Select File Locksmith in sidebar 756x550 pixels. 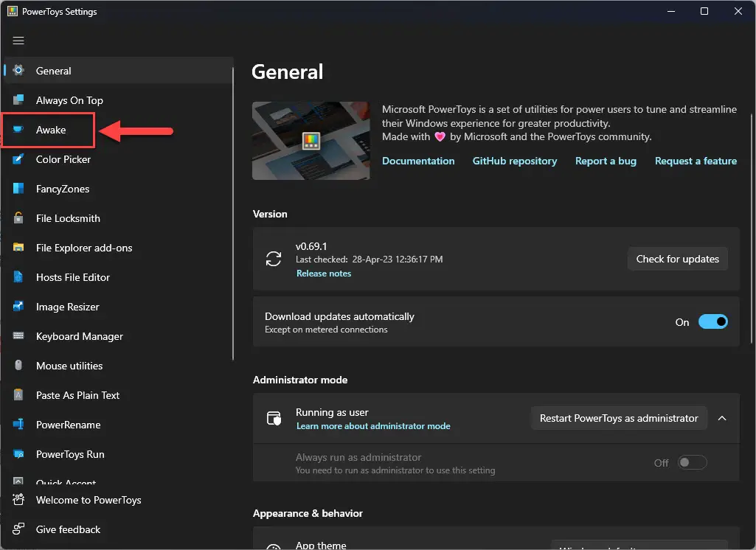(x=118, y=218)
